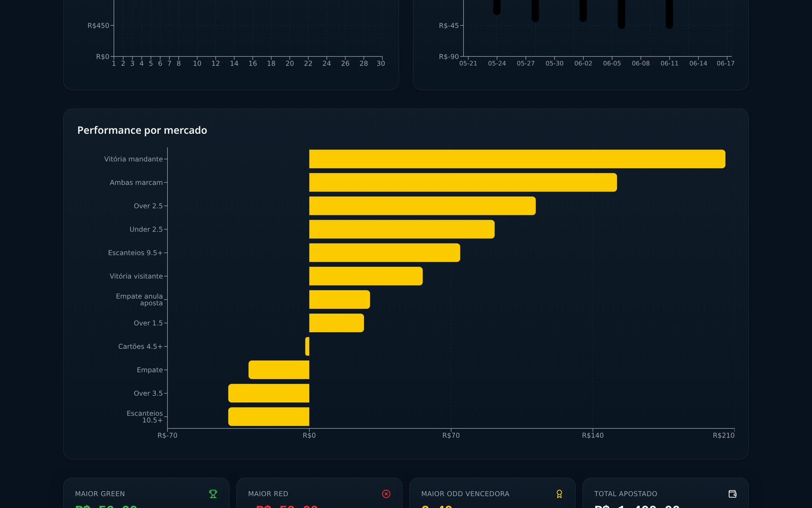
Task: Click the black bar above 06-11
Action: 669,14
